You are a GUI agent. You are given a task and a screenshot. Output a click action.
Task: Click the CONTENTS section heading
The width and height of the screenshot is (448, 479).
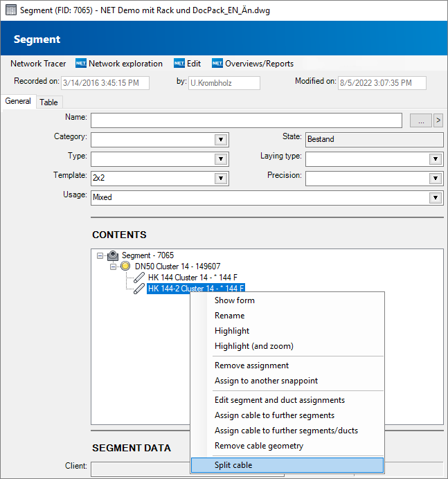[x=120, y=235]
